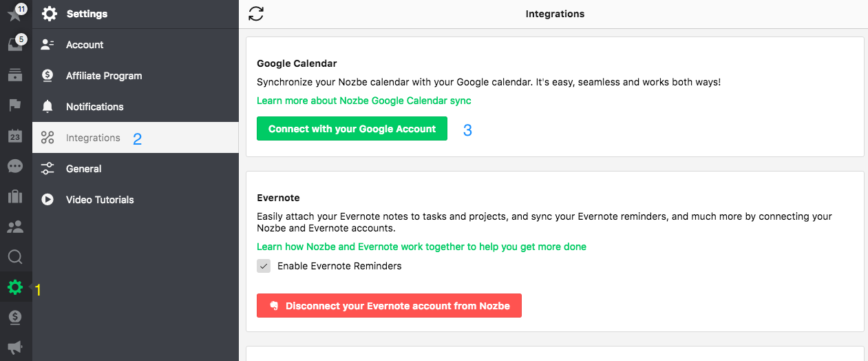The width and height of the screenshot is (868, 361).
Task: Open the dollar coin icon in sidebar
Action: [15, 318]
